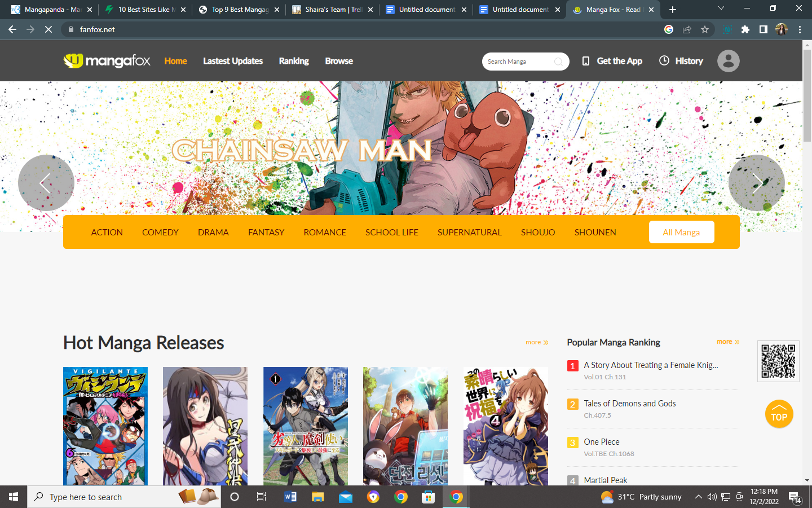
Task: Select DRAMA genre
Action: (213, 232)
